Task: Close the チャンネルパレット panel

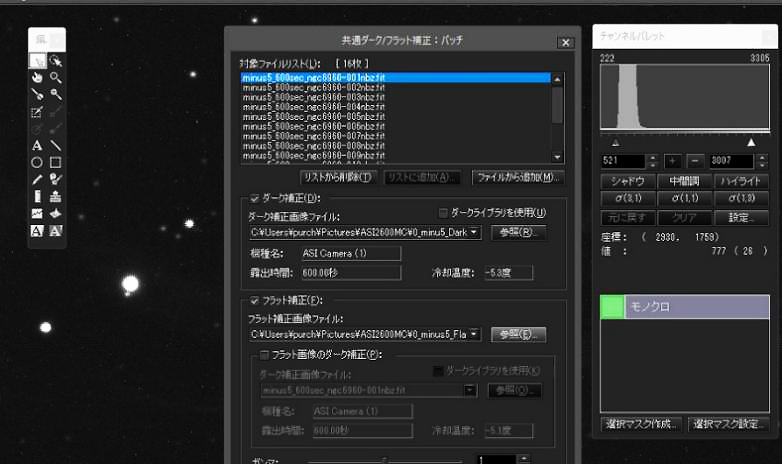Action: [x=769, y=36]
